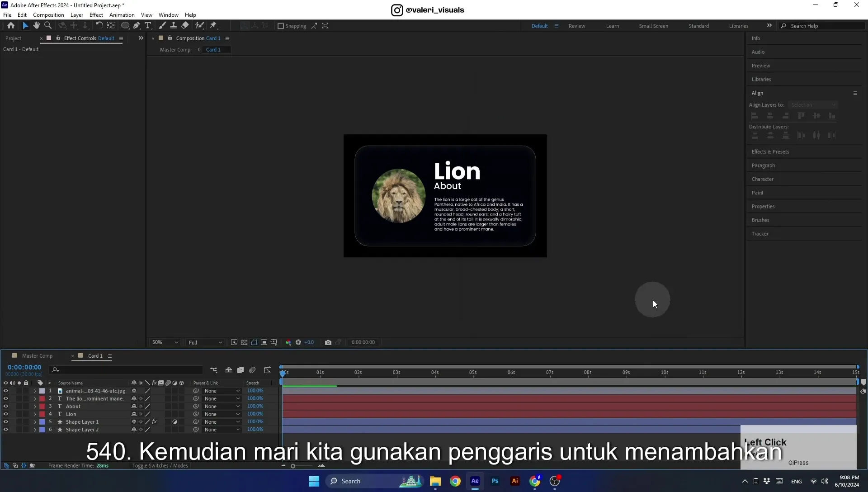
Task: Click the Search Help field
Action: 822,26
